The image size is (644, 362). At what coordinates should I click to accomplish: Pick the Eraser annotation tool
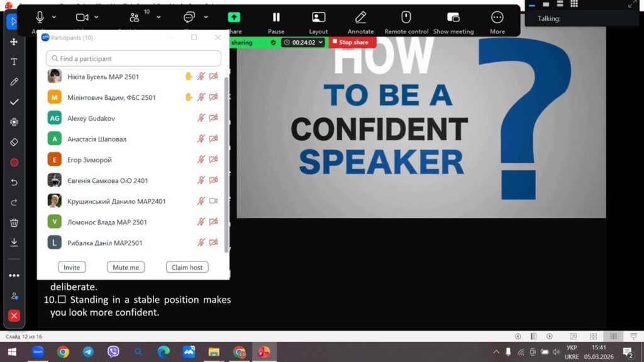pyautogui.click(x=14, y=142)
